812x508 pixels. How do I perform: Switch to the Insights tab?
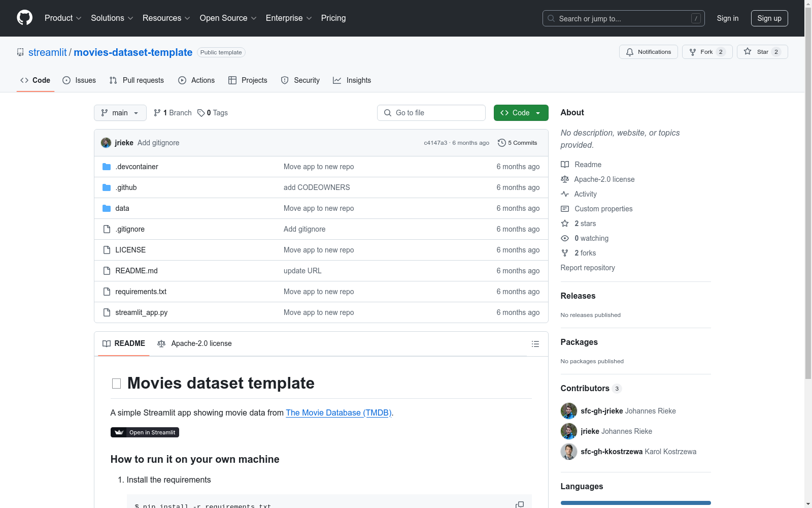(x=352, y=80)
